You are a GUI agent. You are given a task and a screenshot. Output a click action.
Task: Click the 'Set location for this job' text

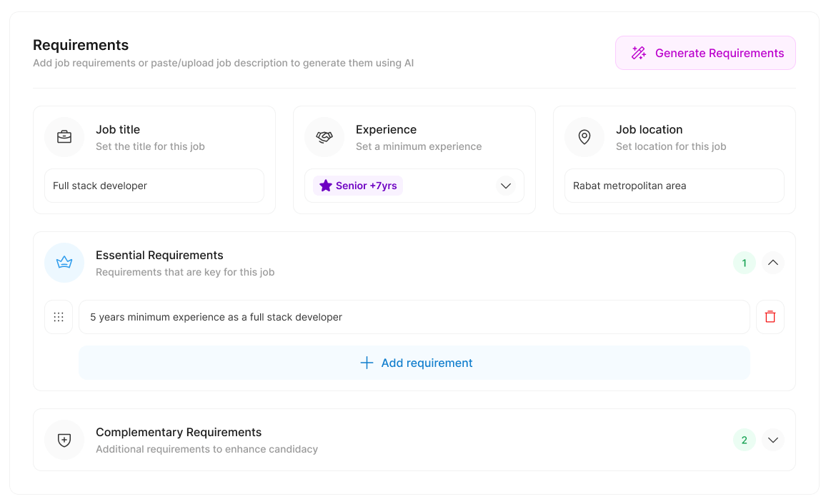pyautogui.click(x=671, y=147)
